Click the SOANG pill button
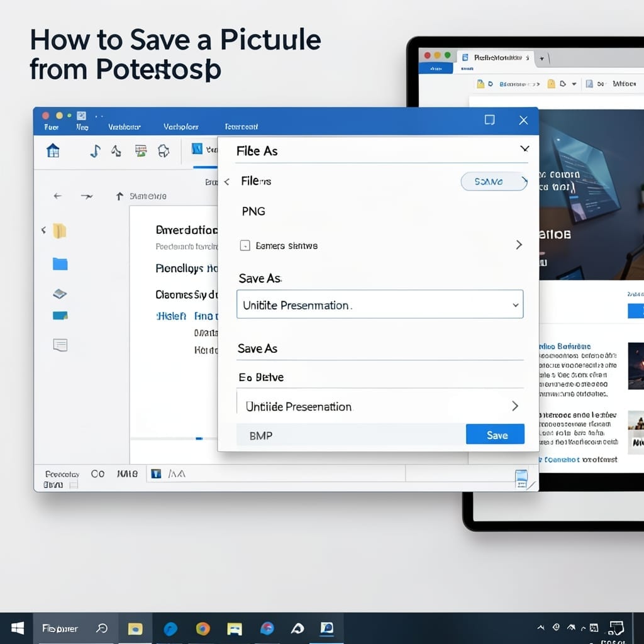This screenshot has height=644, width=644. point(494,182)
